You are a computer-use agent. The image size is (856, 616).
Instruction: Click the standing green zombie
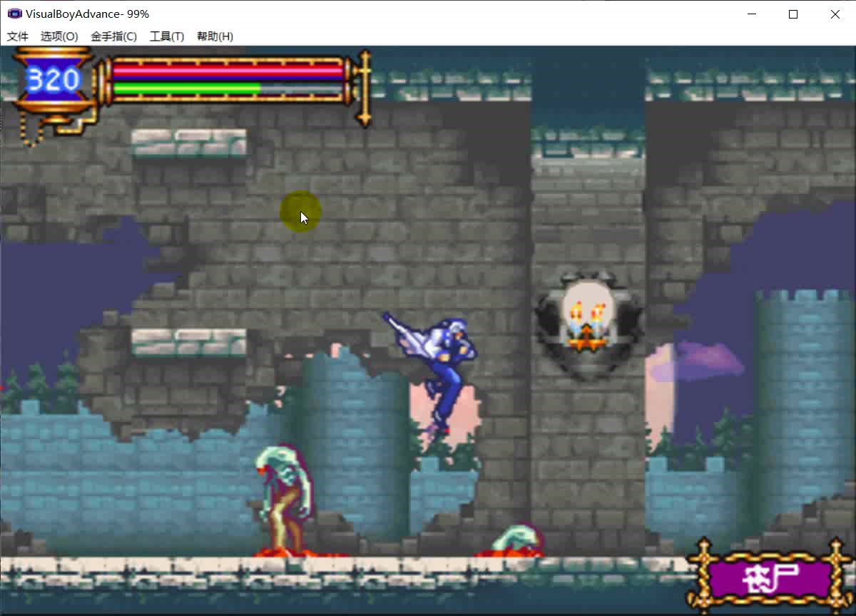coord(285,500)
